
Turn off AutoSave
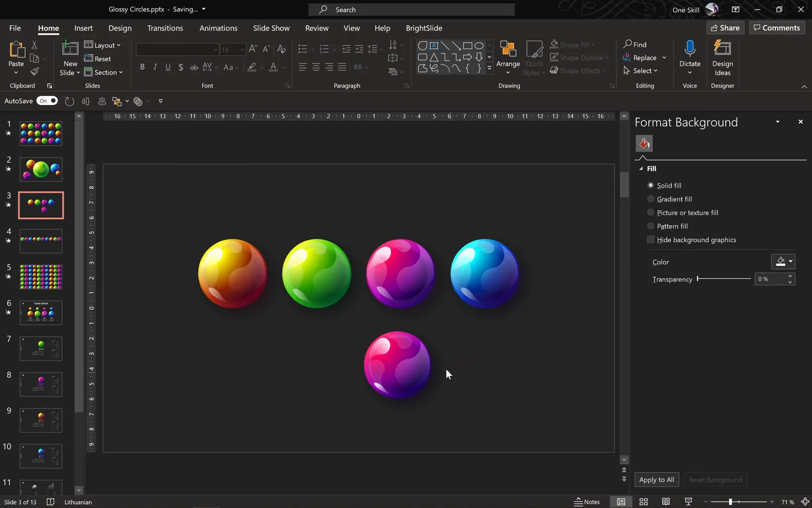click(47, 101)
